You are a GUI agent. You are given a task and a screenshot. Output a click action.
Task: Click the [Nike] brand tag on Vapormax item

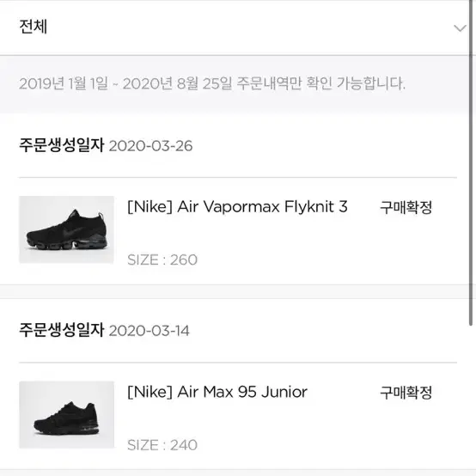[x=150, y=207]
